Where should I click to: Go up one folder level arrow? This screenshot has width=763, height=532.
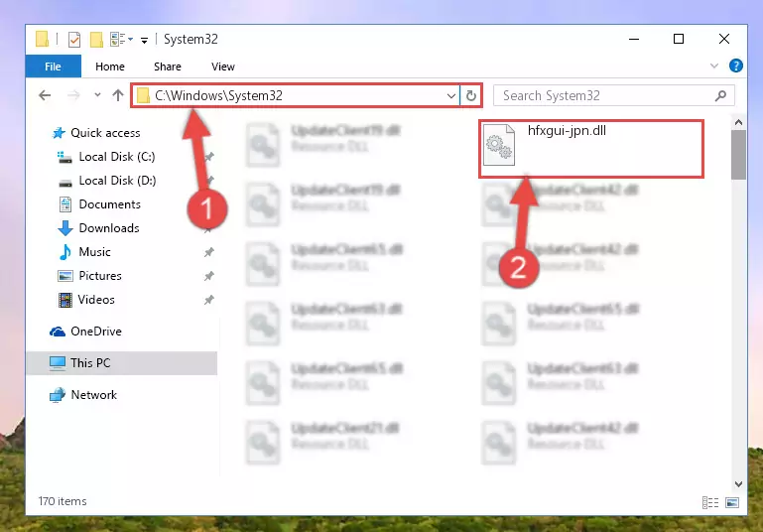(118, 95)
